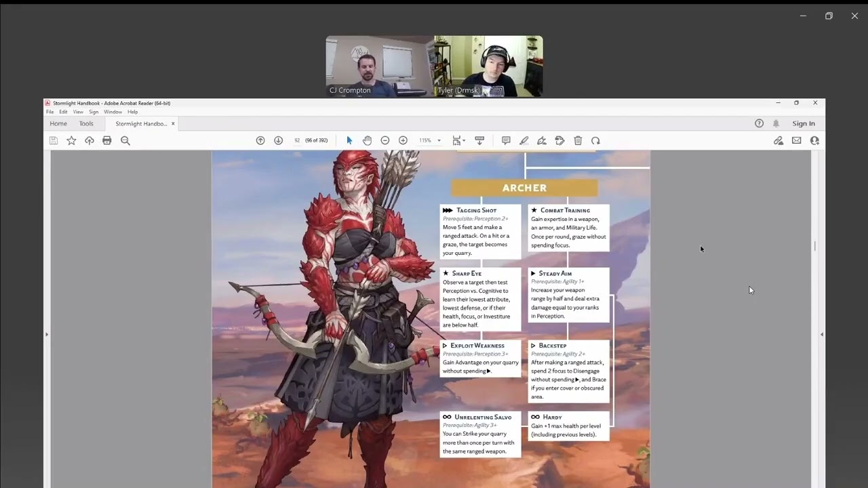Click the share link icon
Viewport: 868px width, 488px height.
(x=778, y=140)
